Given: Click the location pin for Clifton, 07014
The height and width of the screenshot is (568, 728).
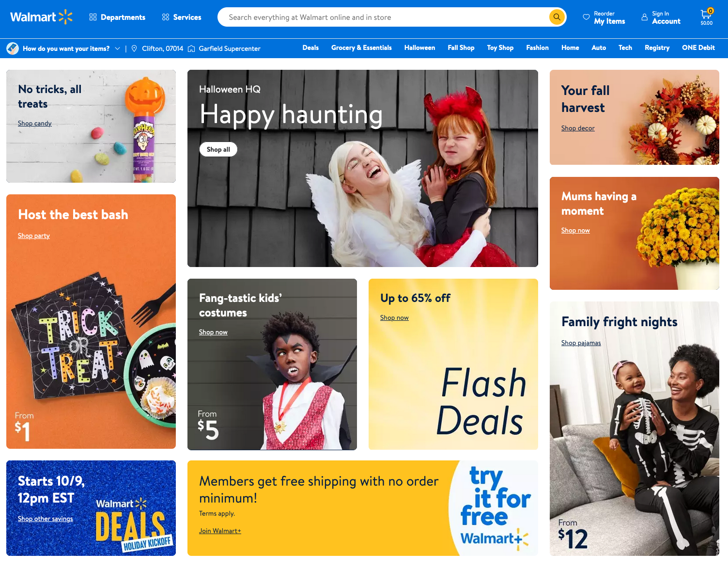Looking at the screenshot, I should [x=134, y=48].
